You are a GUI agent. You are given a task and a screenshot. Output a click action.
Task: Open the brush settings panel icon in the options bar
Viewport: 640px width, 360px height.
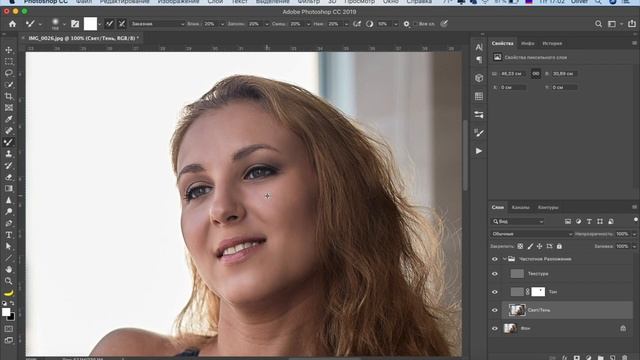coord(75,24)
